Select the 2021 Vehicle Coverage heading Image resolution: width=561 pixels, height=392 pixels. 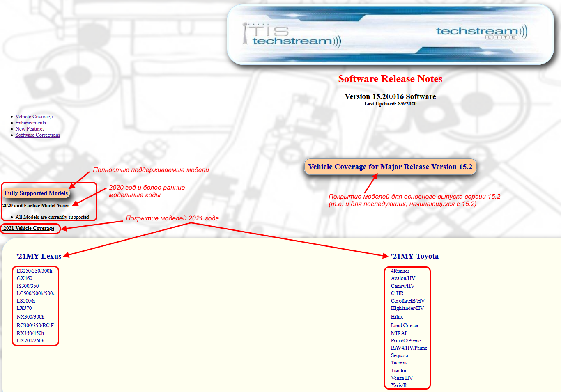29,228
